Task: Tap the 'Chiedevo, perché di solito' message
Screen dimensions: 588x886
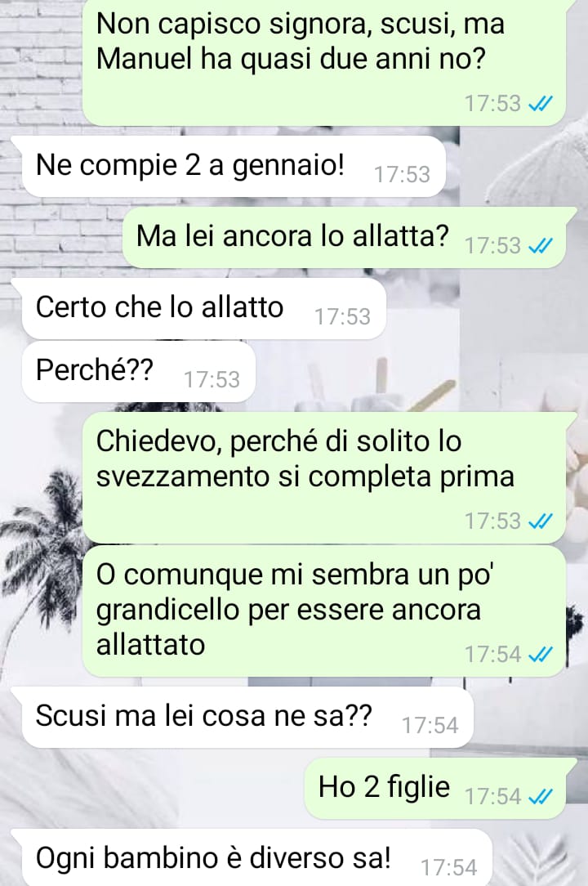Action: pyautogui.click(x=324, y=477)
